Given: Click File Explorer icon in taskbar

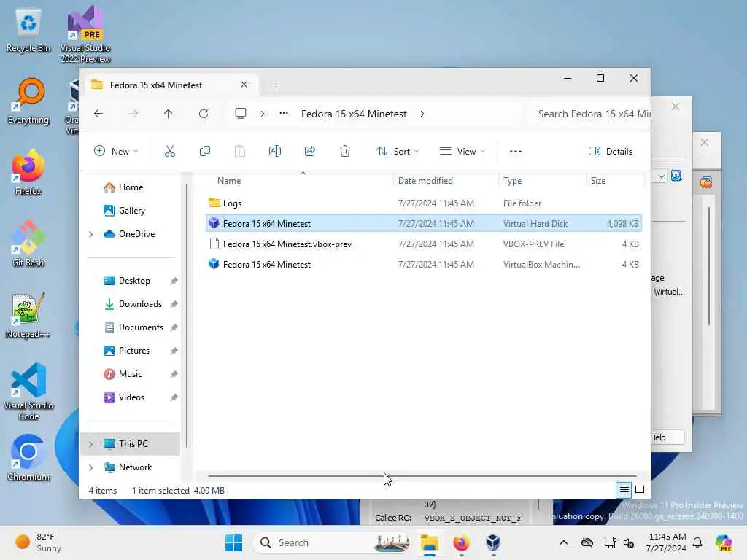Looking at the screenshot, I should coord(429,542).
